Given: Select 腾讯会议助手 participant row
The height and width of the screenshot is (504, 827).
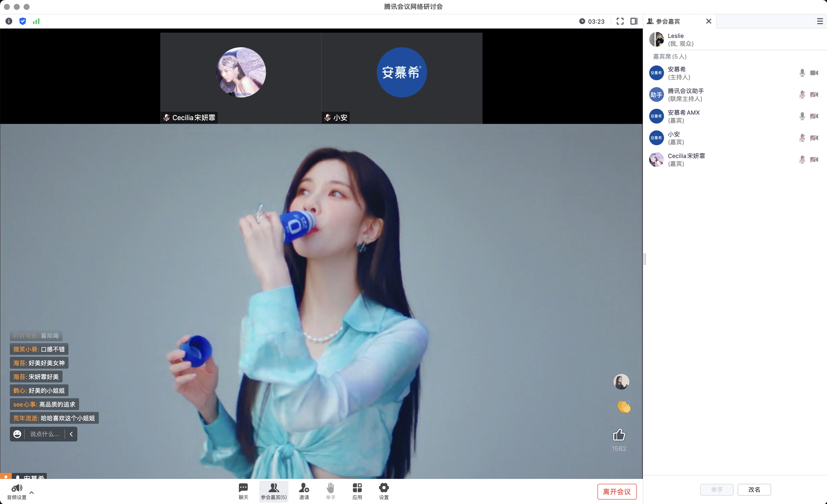Looking at the screenshot, I should pyautogui.click(x=735, y=94).
